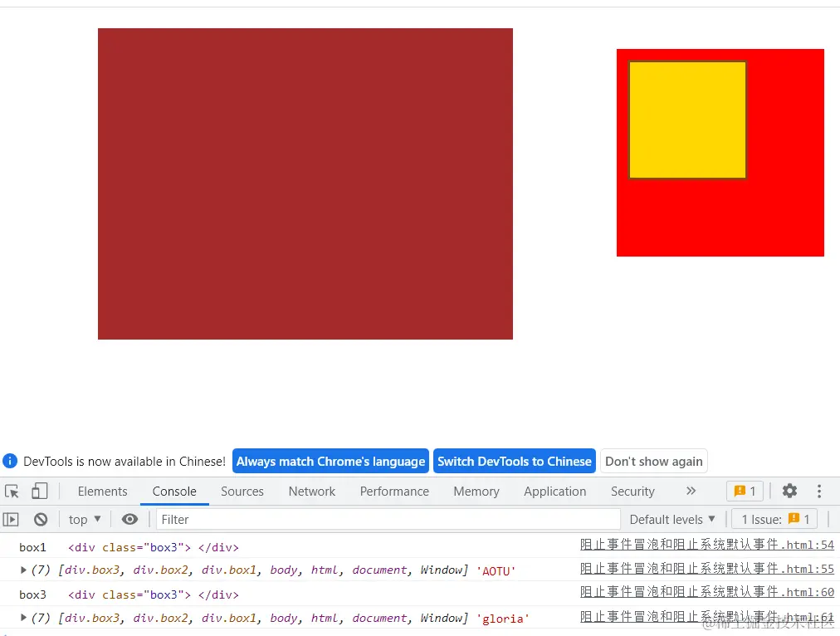
Task: Open the DevTools three-dot menu
Action: pyautogui.click(x=819, y=492)
